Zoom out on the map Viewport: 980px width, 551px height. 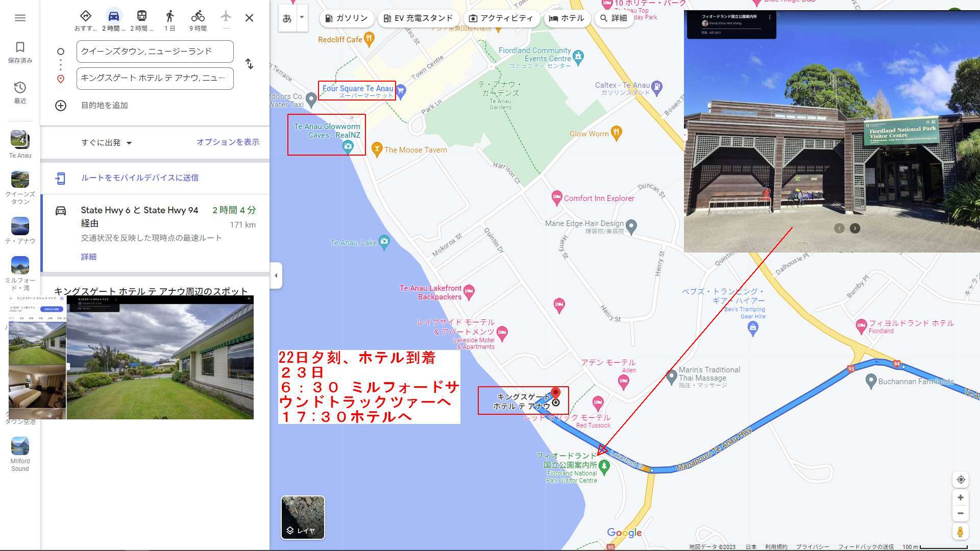pos(961,513)
